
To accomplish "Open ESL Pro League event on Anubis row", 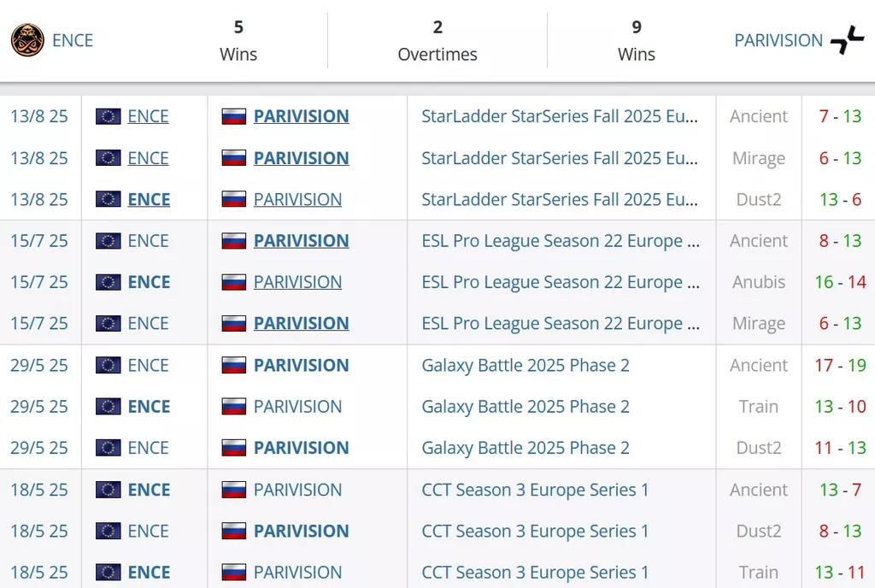I will coord(561,282).
